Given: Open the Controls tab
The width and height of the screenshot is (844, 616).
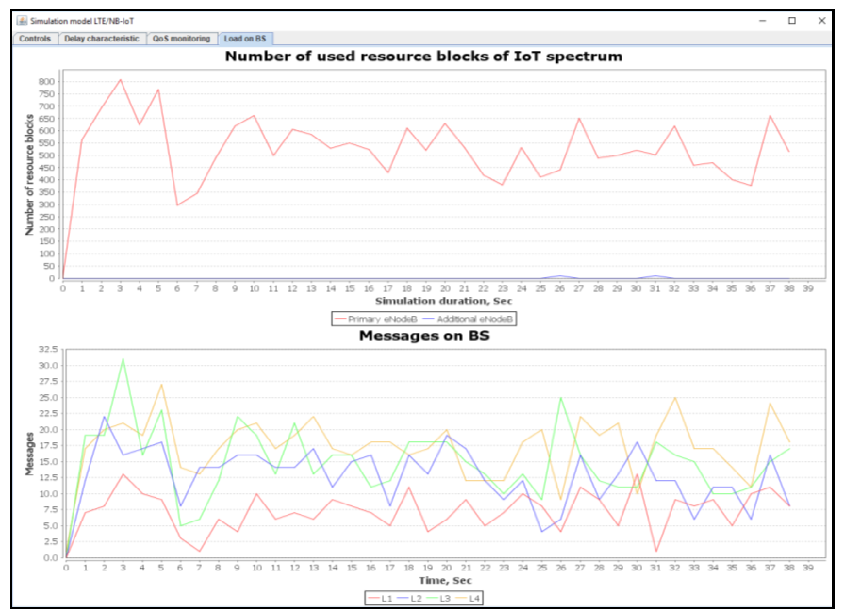Looking at the screenshot, I should point(35,39).
